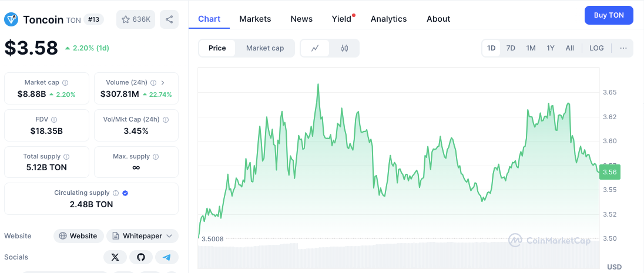Set chart range to 1Y
The height and width of the screenshot is (273, 644).
tap(551, 48)
